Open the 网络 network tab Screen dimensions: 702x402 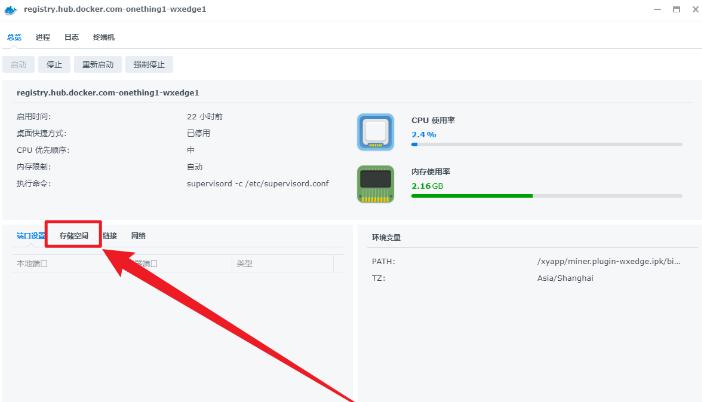[x=138, y=235]
